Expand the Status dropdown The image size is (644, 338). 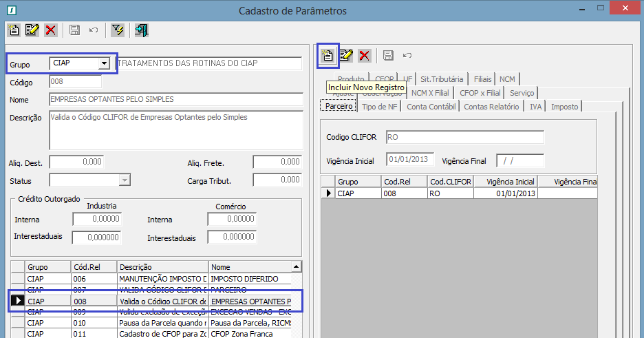[125, 180]
